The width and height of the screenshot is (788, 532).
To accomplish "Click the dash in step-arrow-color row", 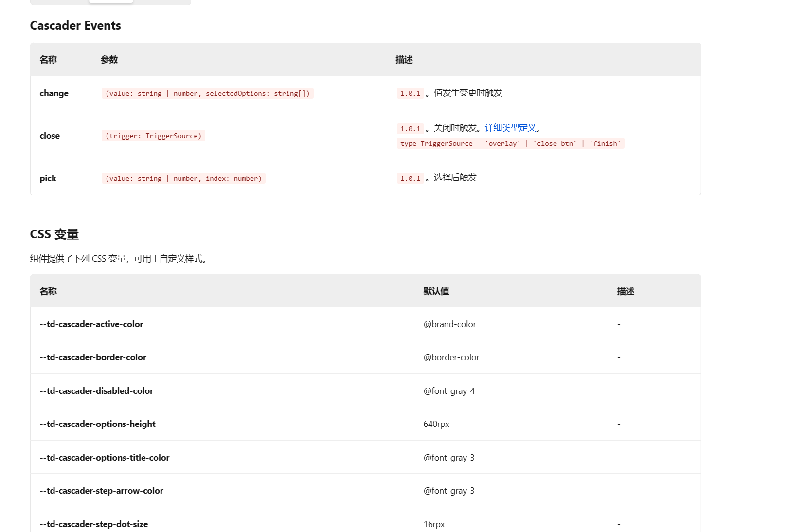I will 619,491.
